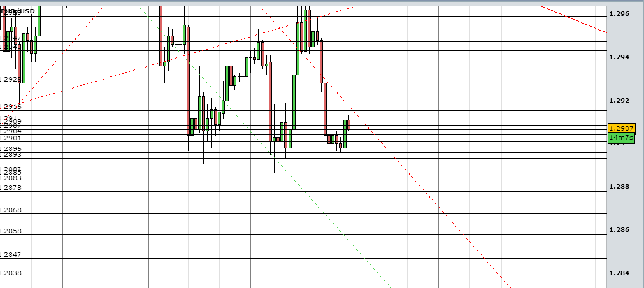Select the 1.2883 horizontal line label
644x288 pixels.
(11, 178)
